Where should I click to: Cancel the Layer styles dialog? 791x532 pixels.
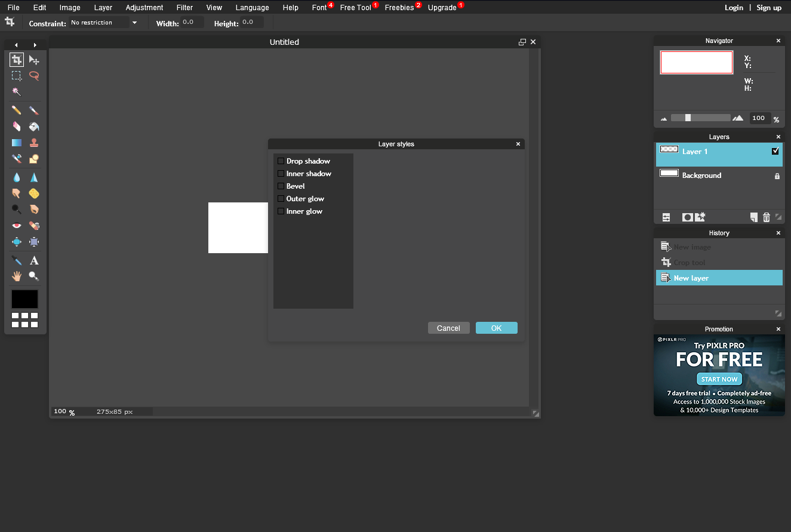(x=448, y=328)
